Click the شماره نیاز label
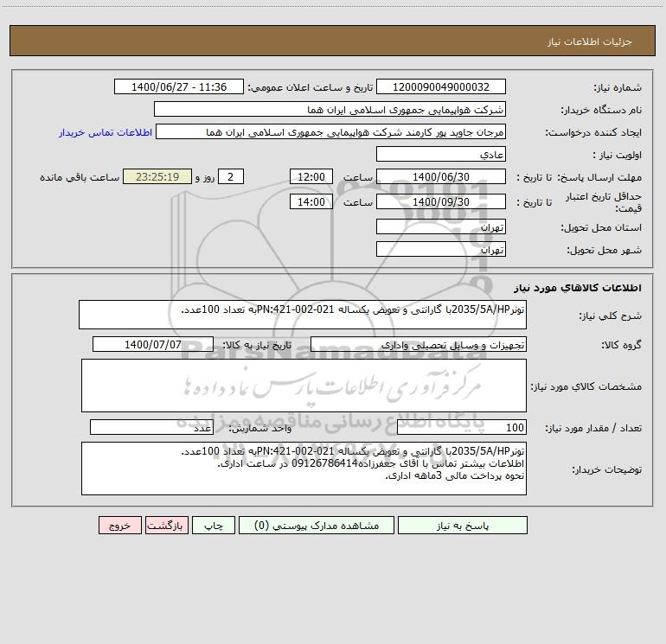 pyautogui.click(x=618, y=87)
